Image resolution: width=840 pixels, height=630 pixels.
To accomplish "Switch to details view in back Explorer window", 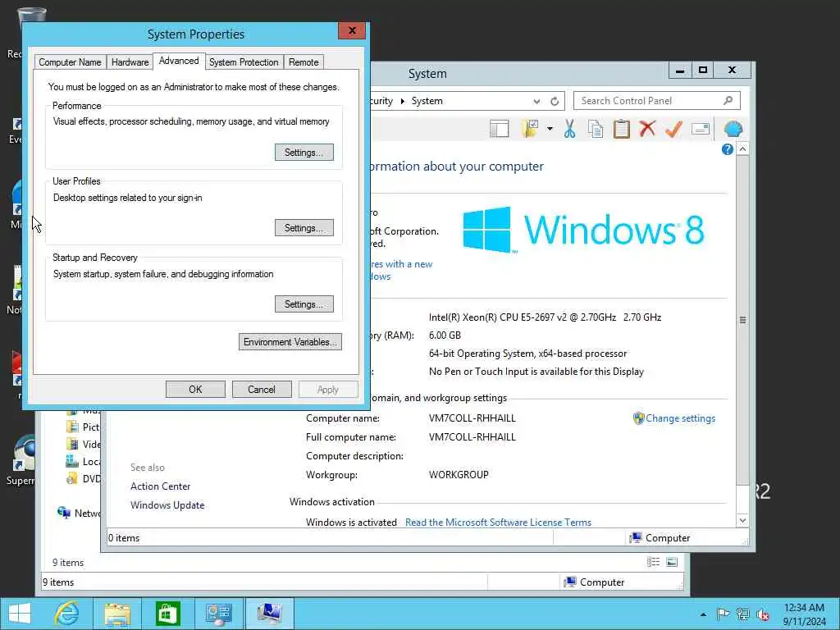I will tap(653, 562).
